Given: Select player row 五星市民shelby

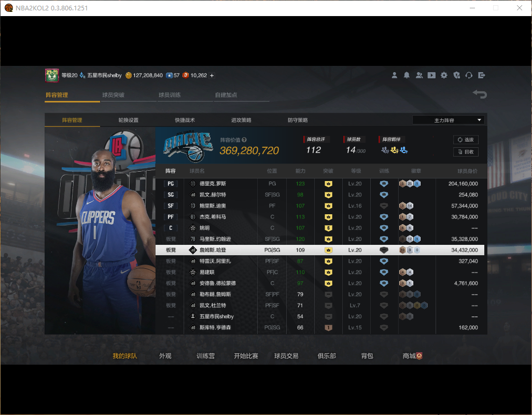Looking at the screenshot, I should [320, 316].
